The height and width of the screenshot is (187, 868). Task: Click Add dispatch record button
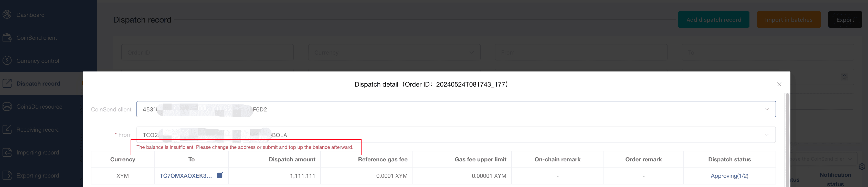tap(713, 20)
